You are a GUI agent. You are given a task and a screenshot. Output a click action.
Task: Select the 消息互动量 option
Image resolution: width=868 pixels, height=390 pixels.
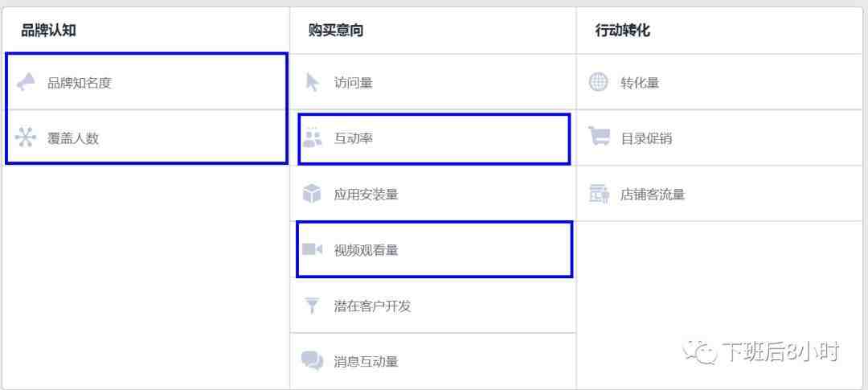[433, 361]
